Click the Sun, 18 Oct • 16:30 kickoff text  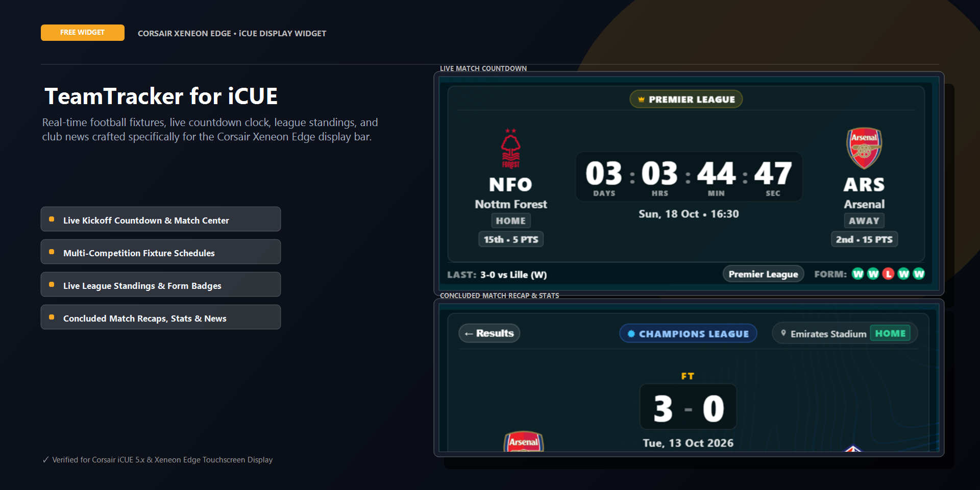pyautogui.click(x=689, y=214)
